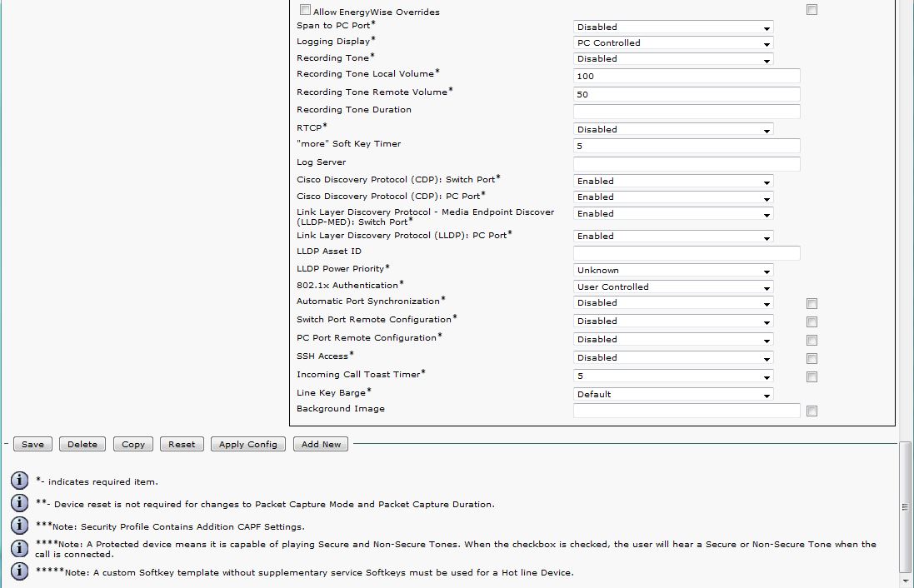
Task: Click info icon beside Protected device note
Action: (19, 548)
